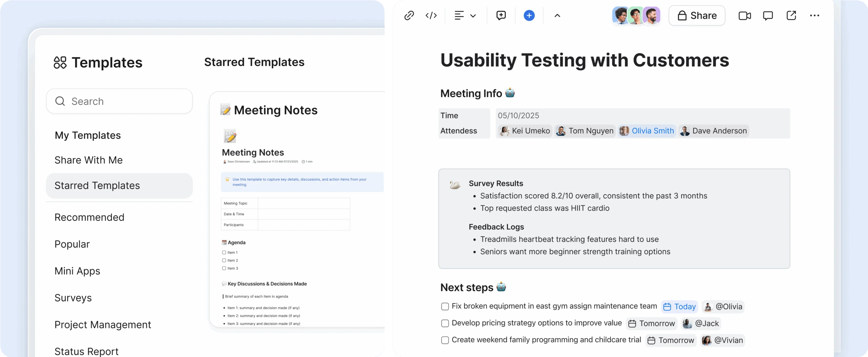Screen dimensions: 868x357
Task: Start a video meeting with camera icon
Action: [x=745, y=16]
